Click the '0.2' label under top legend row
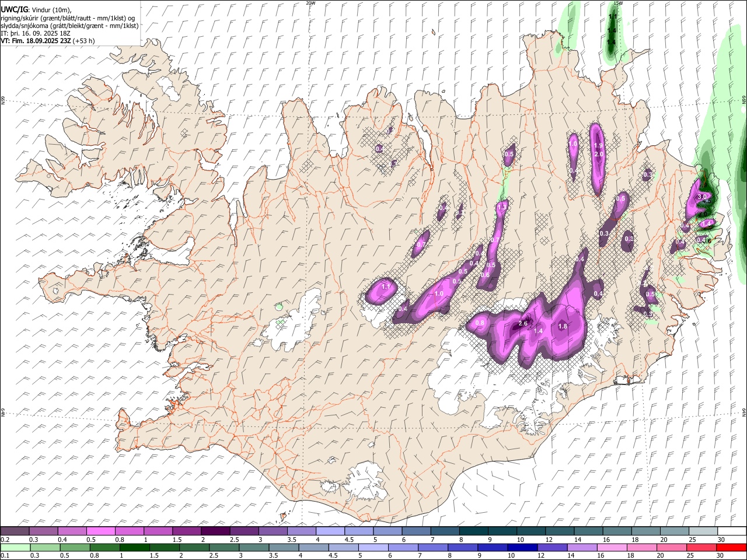 click(5, 540)
